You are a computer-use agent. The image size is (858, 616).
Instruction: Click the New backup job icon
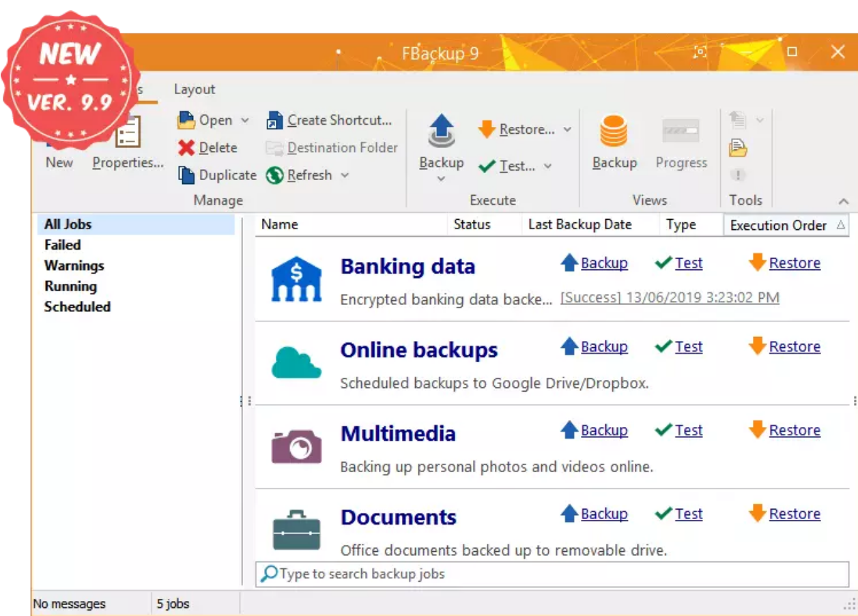[59, 133]
